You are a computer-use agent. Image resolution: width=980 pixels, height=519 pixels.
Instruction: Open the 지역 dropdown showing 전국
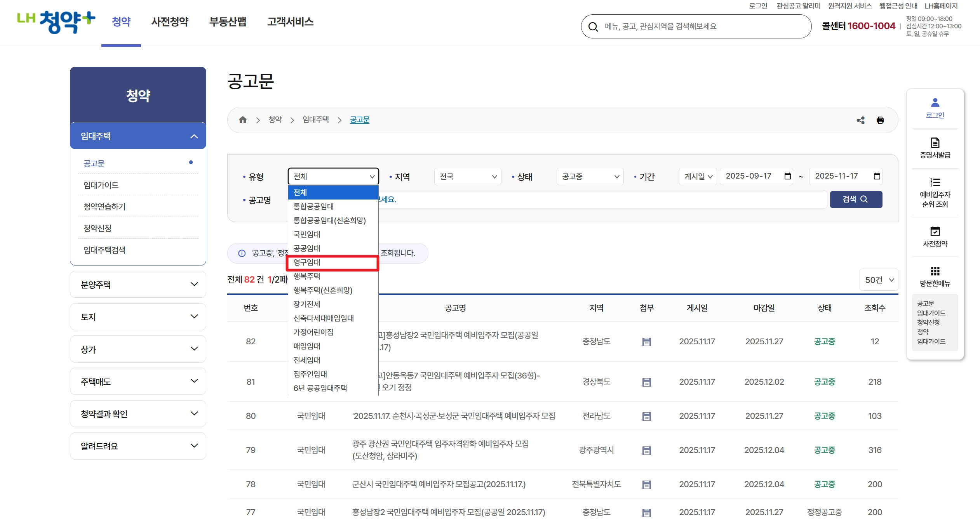[x=467, y=176]
